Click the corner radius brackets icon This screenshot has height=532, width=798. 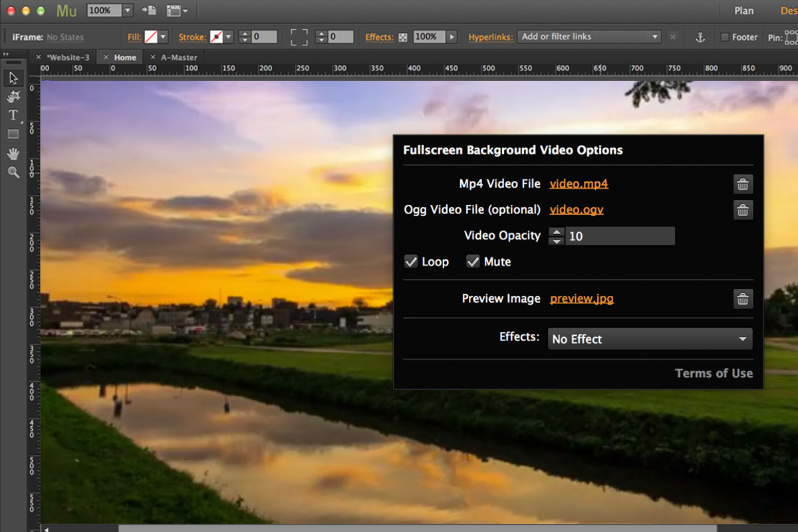point(299,37)
